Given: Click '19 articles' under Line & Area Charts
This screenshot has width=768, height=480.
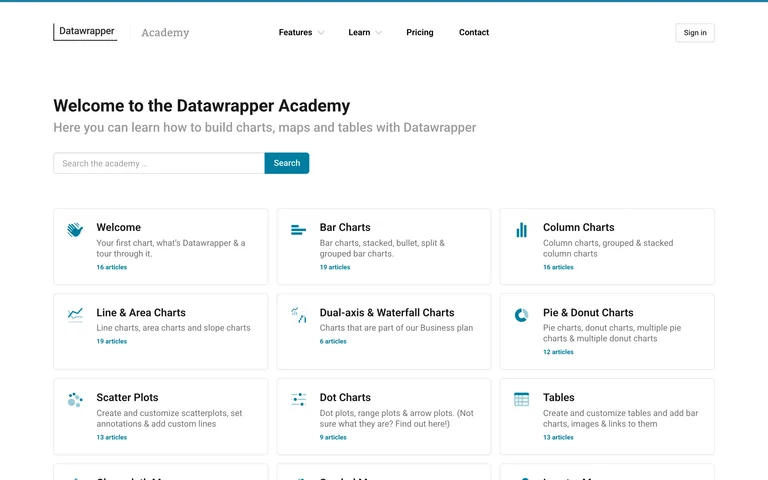Looking at the screenshot, I should point(112,341).
